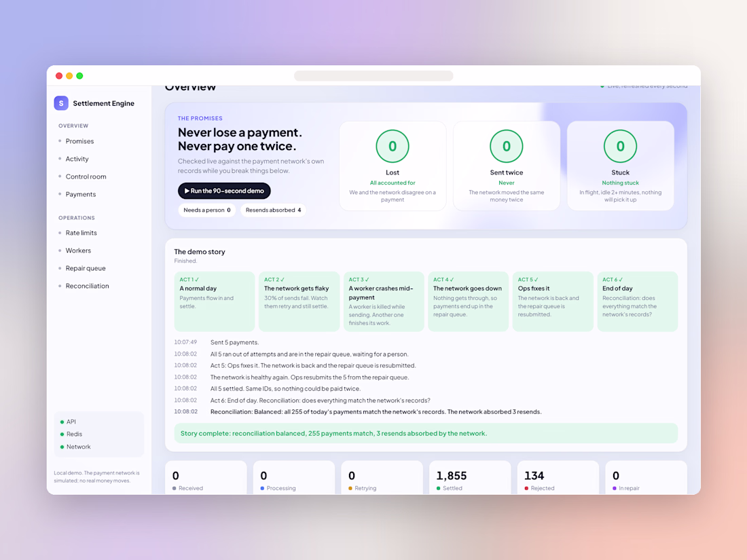
Task: Click the browser address bar
Action: [x=373, y=76]
